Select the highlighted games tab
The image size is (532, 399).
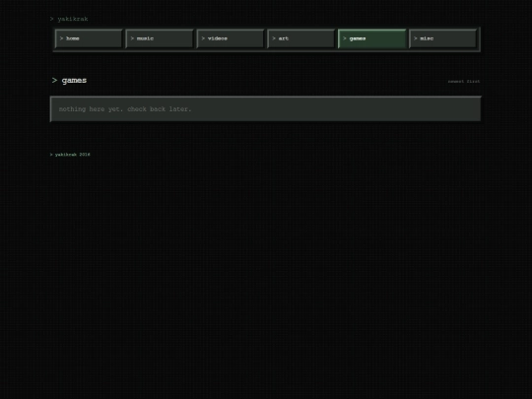371,38
